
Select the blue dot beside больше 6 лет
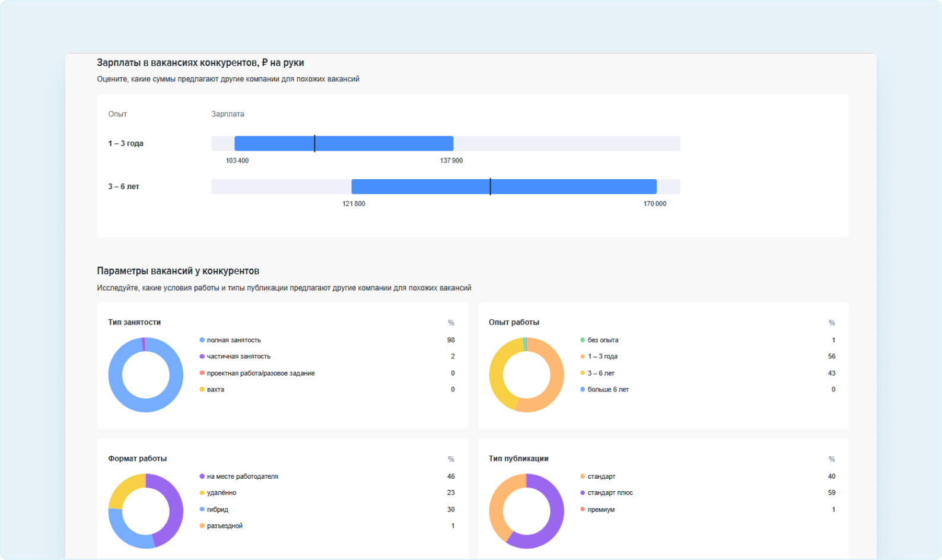(583, 390)
